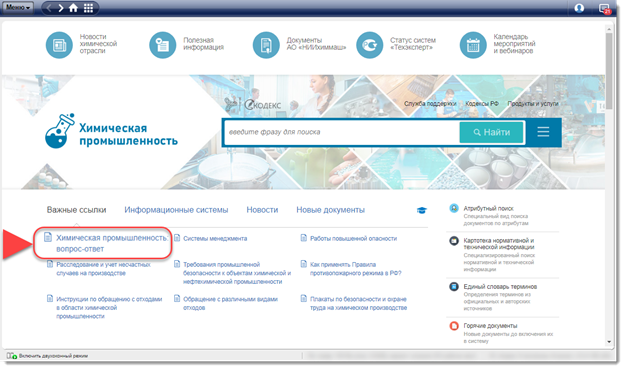Viewport: 624px width, 369px height.
Task: Click document icon beside Плакаты по безопасности
Action: [304, 298]
